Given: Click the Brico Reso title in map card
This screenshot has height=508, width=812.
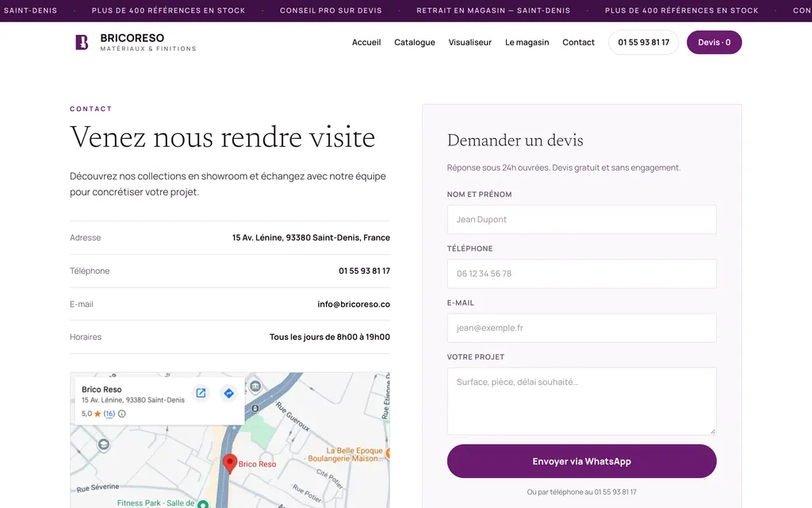Looking at the screenshot, I should point(101,389).
